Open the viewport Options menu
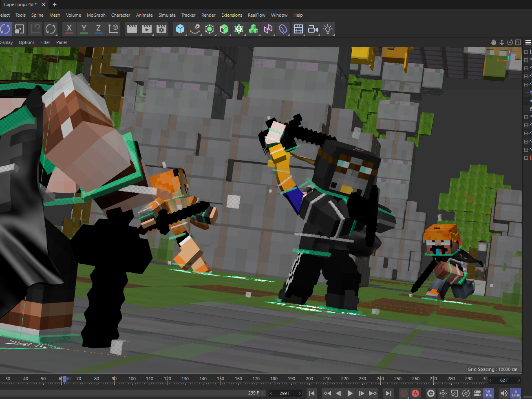This screenshot has width=532, height=399. [26, 42]
